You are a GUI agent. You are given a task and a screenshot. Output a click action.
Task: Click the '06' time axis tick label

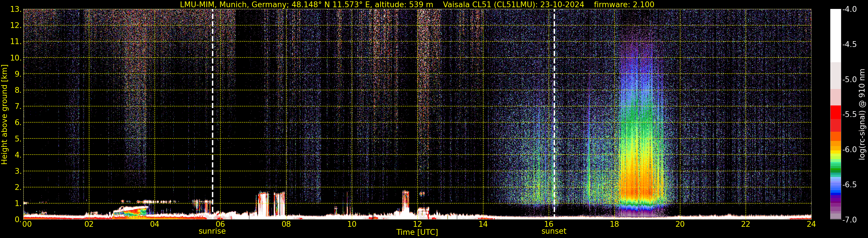click(x=220, y=224)
